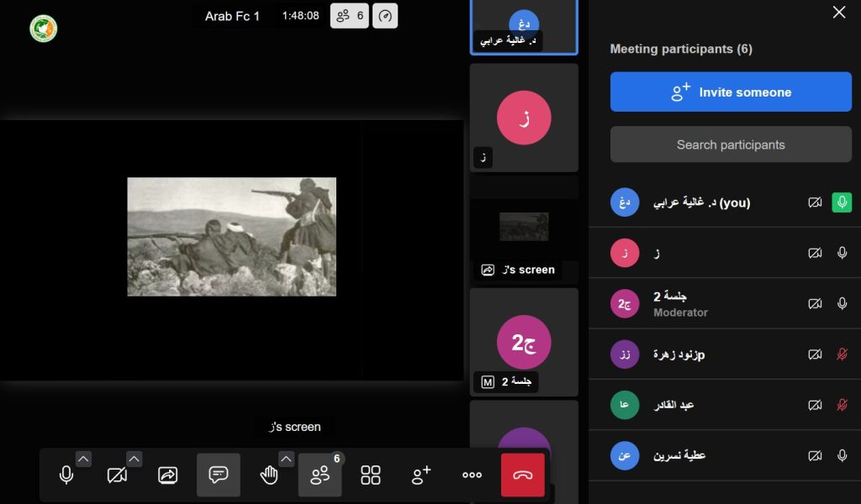Expand the camera options arrow

[135, 459]
